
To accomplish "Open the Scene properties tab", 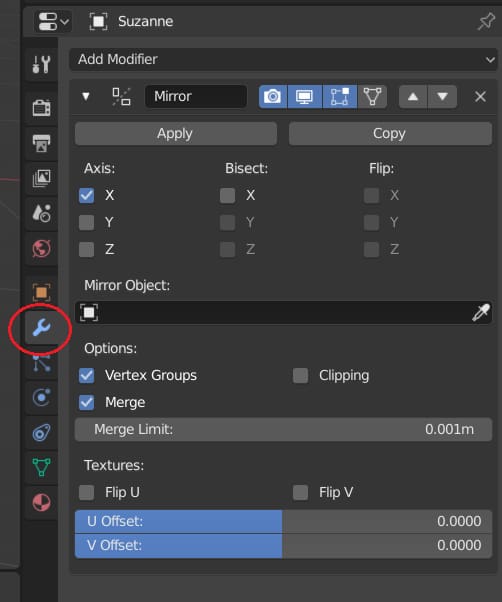I will (41, 213).
